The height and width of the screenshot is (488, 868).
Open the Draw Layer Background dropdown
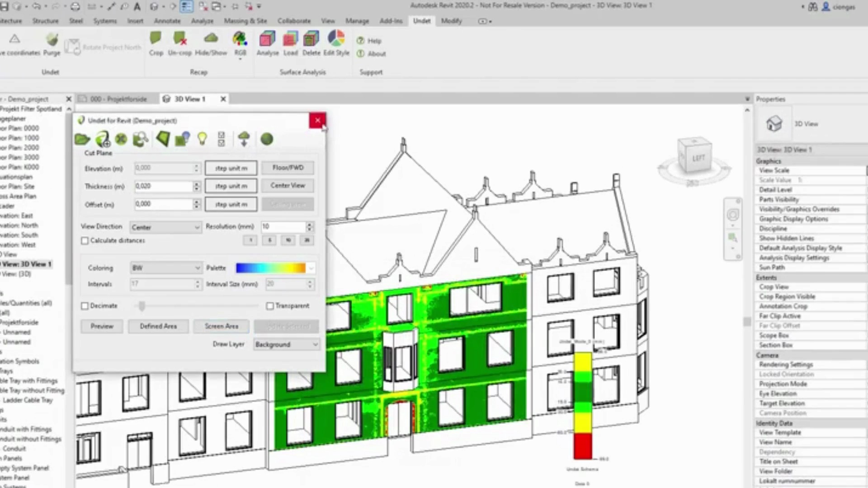(286, 344)
